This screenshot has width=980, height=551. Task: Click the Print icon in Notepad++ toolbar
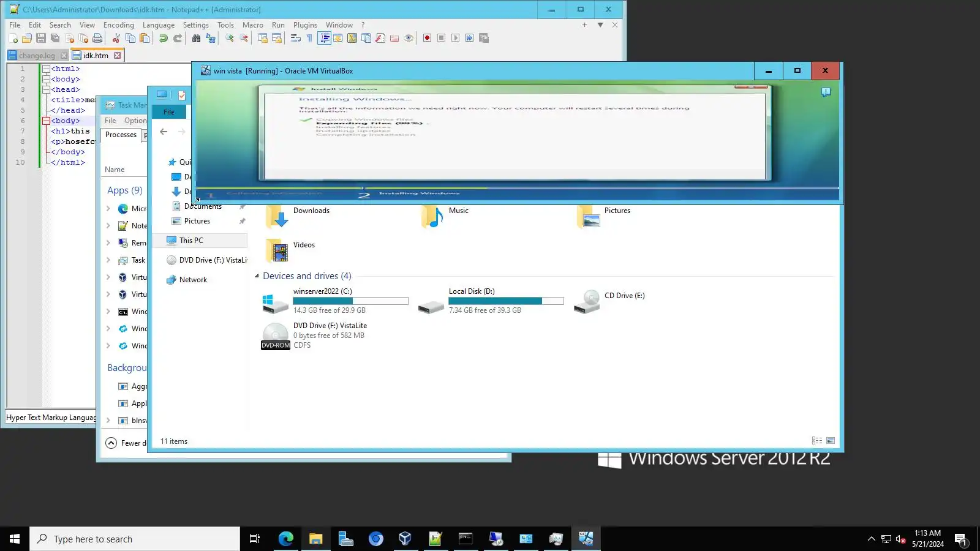click(x=97, y=38)
